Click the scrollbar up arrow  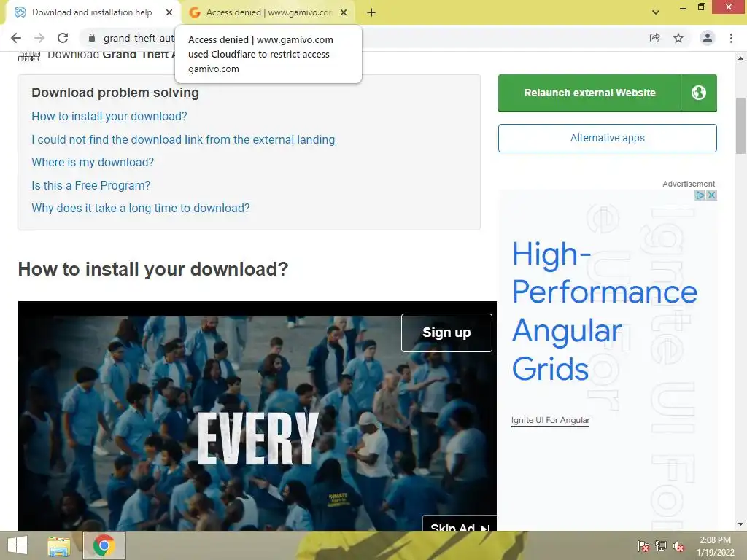pos(740,58)
